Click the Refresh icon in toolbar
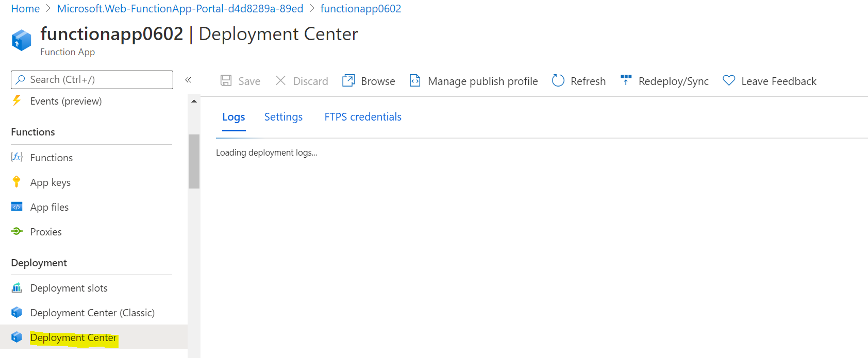Image resolution: width=868 pixels, height=358 pixels. pos(558,81)
